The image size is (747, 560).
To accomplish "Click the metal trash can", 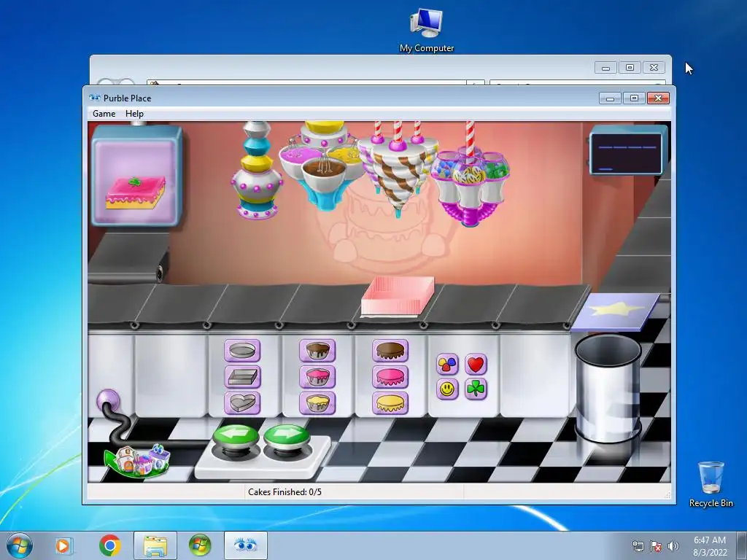I will pyautogui.click(x=608, y=388).
